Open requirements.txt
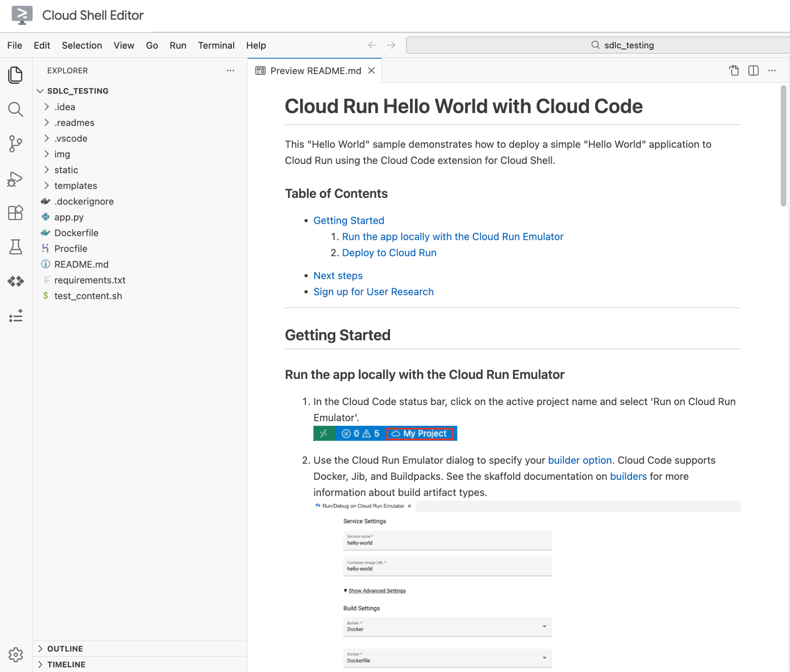The image size is (790, 672). (x=140, y=280)
